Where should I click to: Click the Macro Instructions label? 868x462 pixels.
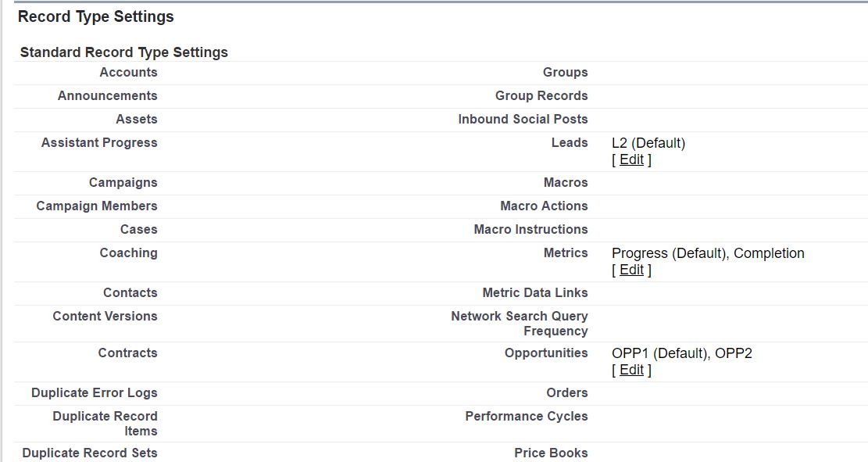coord(530,230)
